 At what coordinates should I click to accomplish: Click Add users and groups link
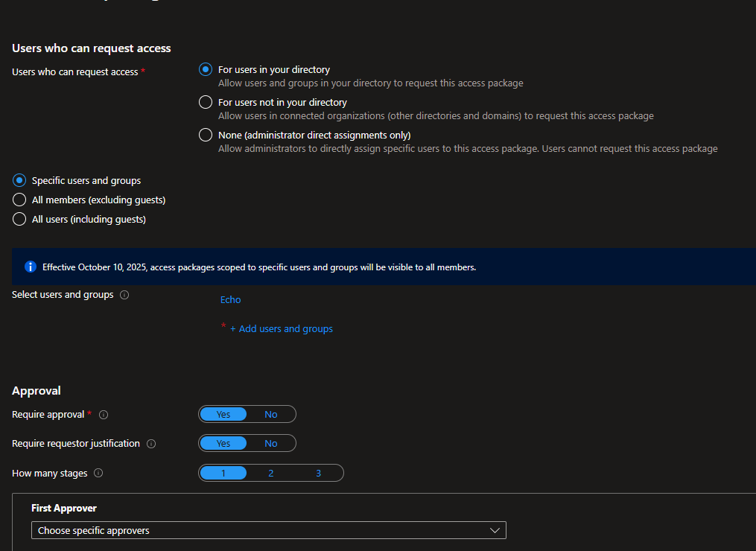pos(282,328)
